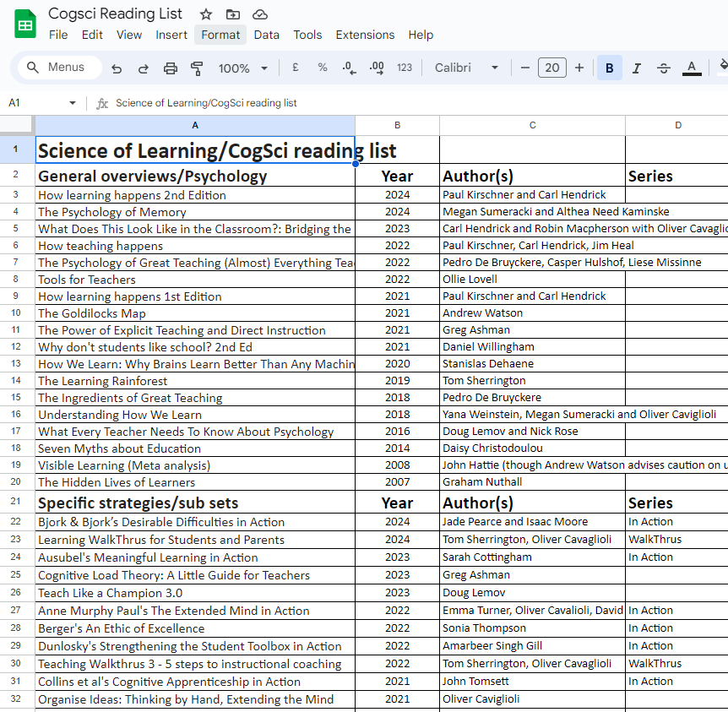Open the 100% zoom dropdown

click(x=243, y=68)
